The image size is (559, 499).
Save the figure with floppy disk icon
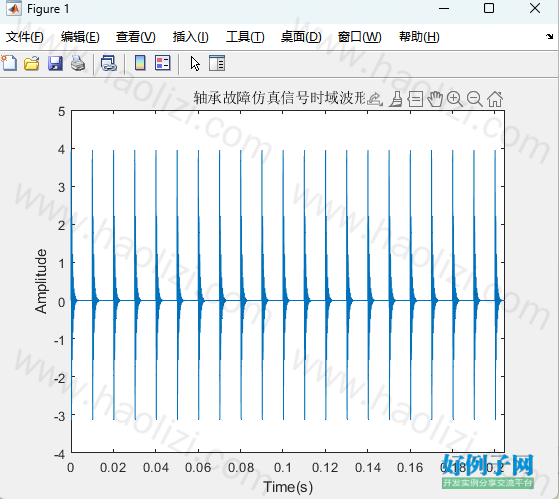(x=55, y=63)
